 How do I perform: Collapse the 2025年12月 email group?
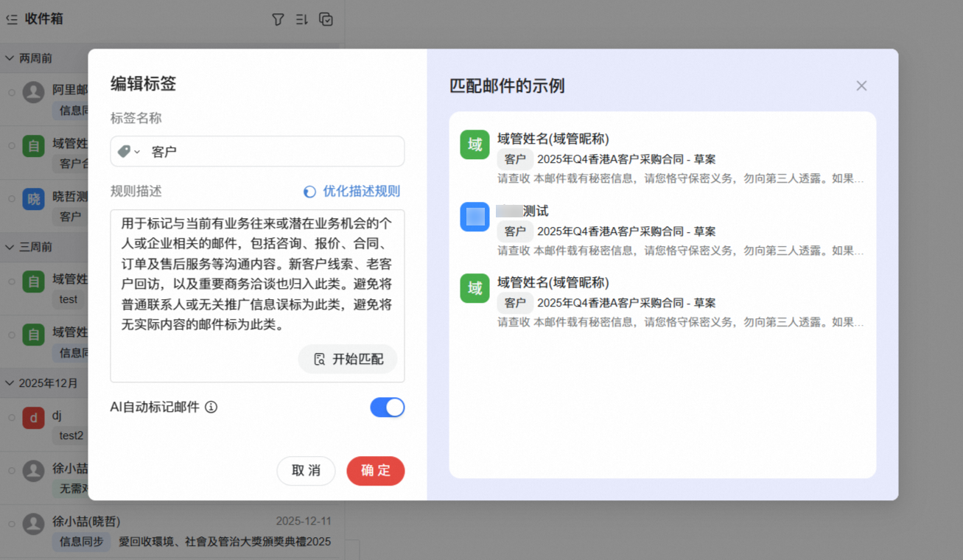pyautogui.click(x=10, y=382)
